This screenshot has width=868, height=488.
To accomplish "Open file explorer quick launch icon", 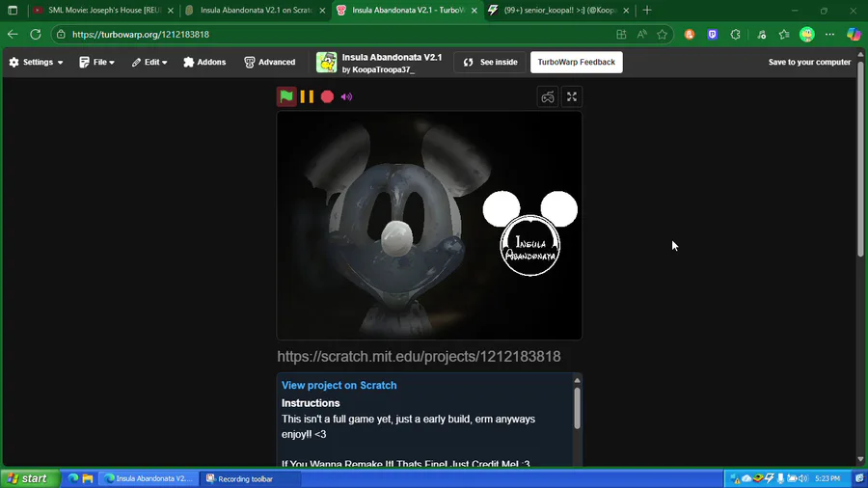I will point(88,478).
